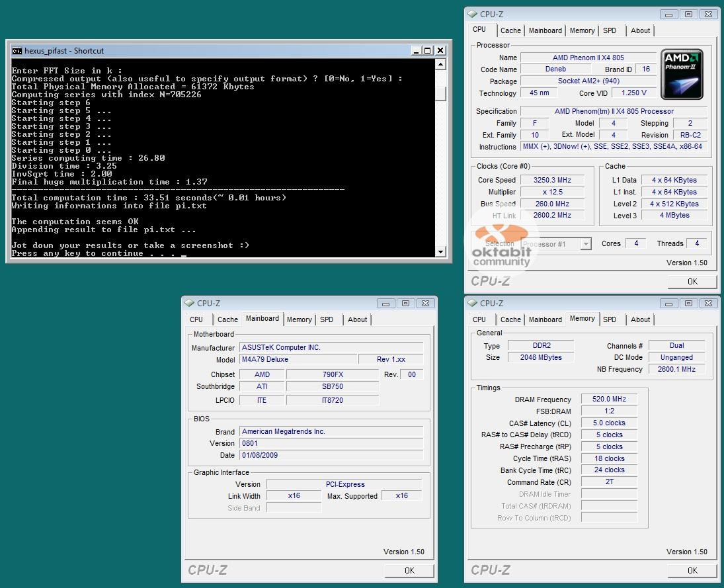Open About tab in the CPU window
Screen dimensions: 724x588
pos(641,30)
